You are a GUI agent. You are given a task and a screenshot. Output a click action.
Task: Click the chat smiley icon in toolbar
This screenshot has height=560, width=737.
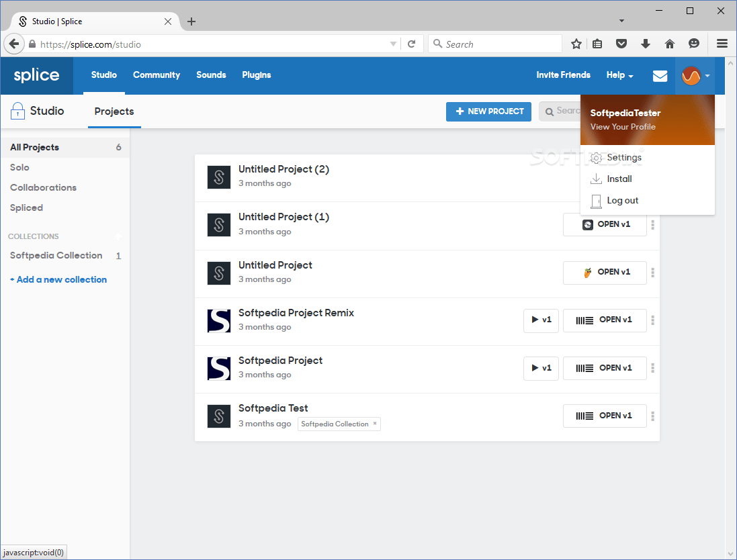click(694, 44)
